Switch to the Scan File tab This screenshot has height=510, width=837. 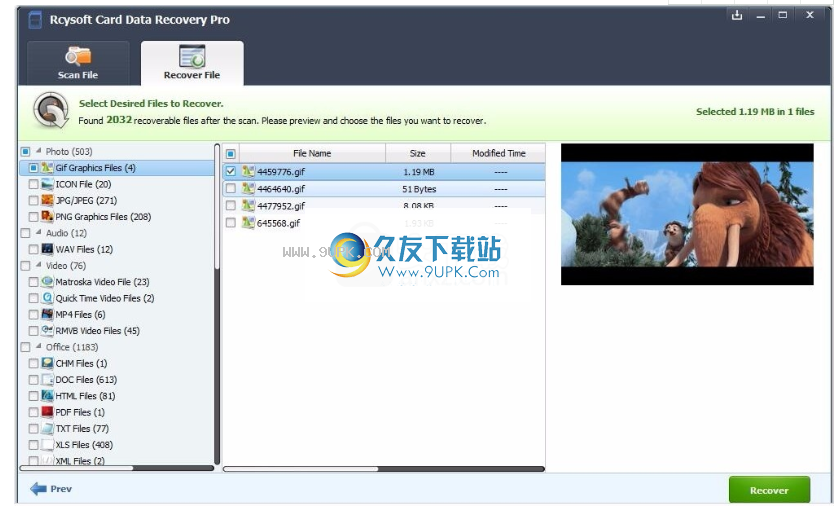click(x=78, y=63)
